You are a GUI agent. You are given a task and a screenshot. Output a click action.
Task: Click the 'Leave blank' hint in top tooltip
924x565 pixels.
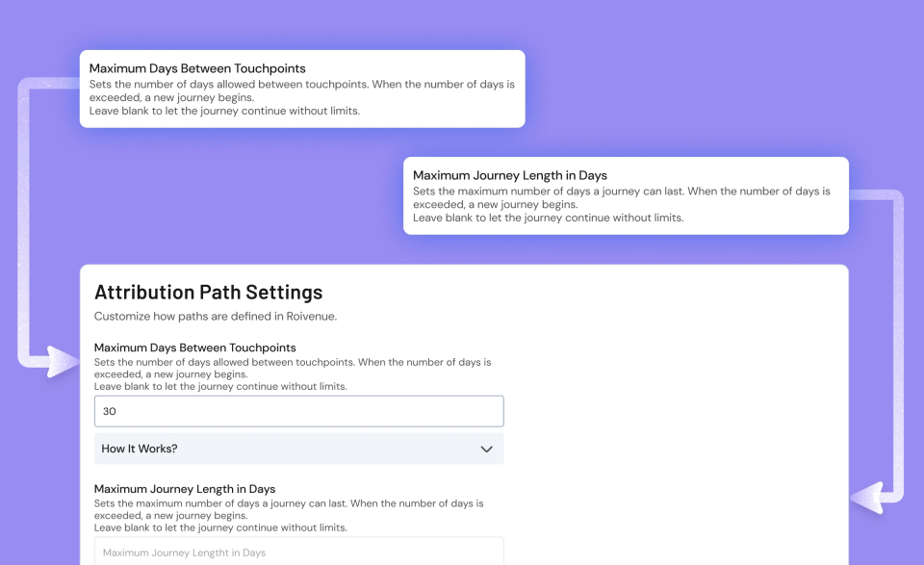tap(224, 111)
